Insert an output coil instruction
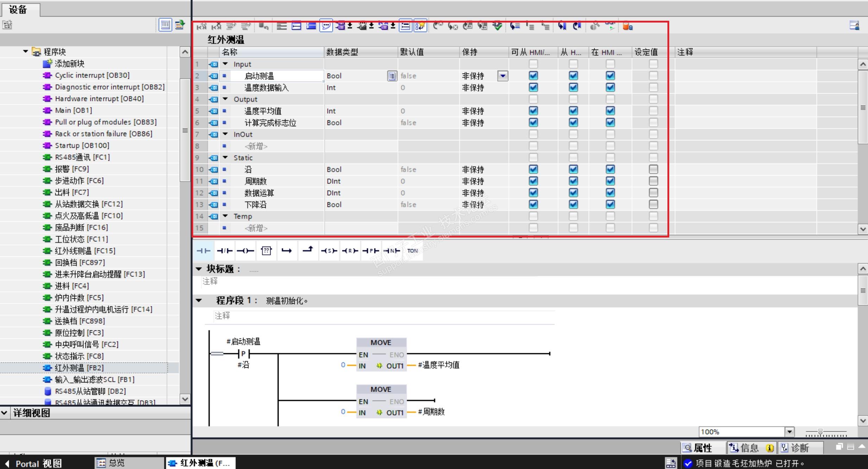This screenshot has width=868, height=469. pyautogui.click(x=245, y=251)
